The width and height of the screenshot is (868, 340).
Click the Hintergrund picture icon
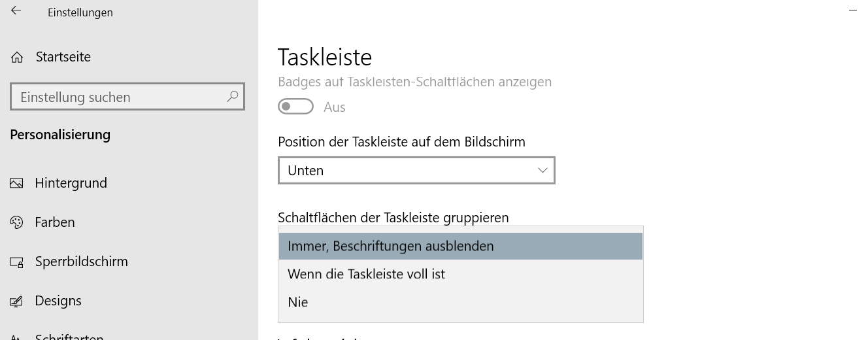click(x=17, y=184)
